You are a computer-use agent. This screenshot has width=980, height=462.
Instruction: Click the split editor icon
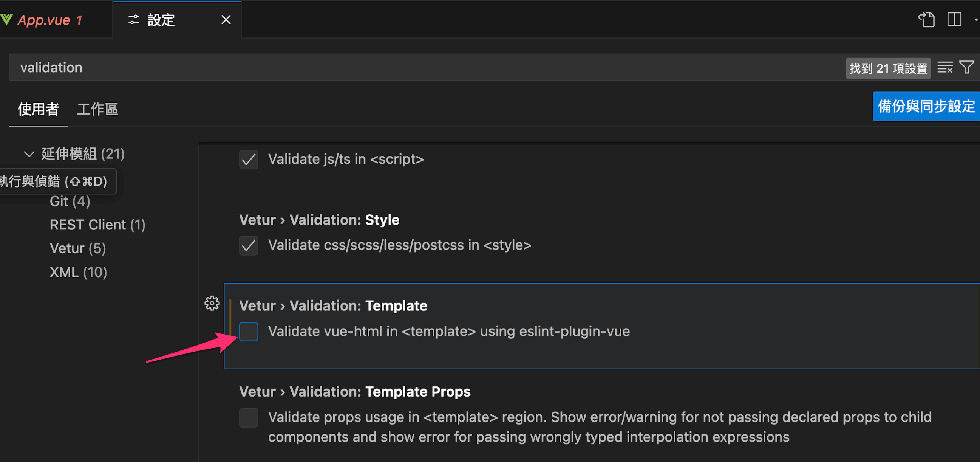[x=954, y=19]
